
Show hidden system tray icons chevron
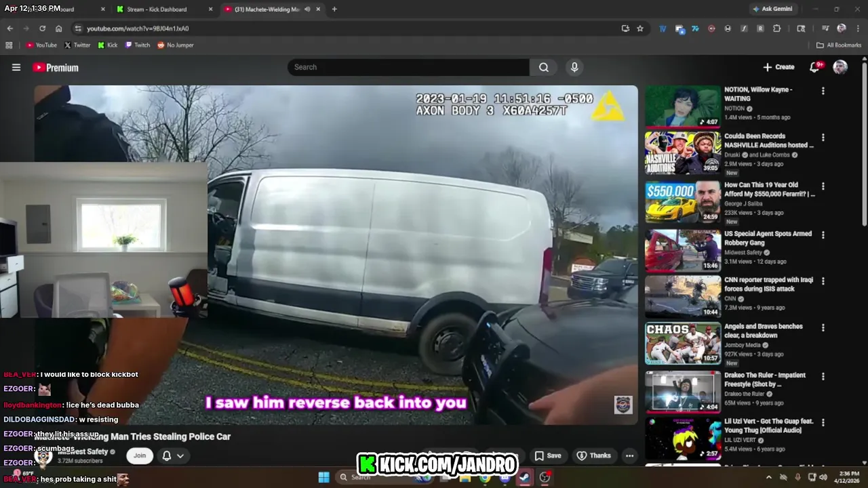[768, 477]
